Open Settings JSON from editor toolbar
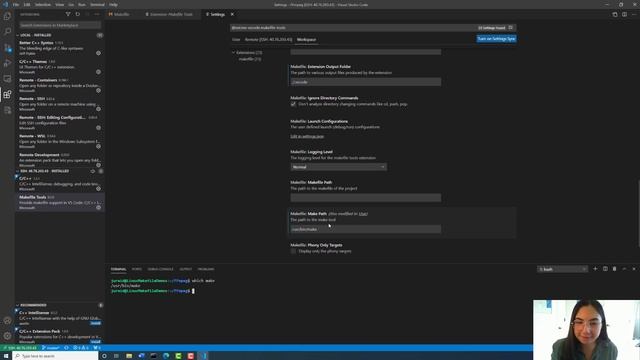The image size is (640, 360). (x=615, y=14)
